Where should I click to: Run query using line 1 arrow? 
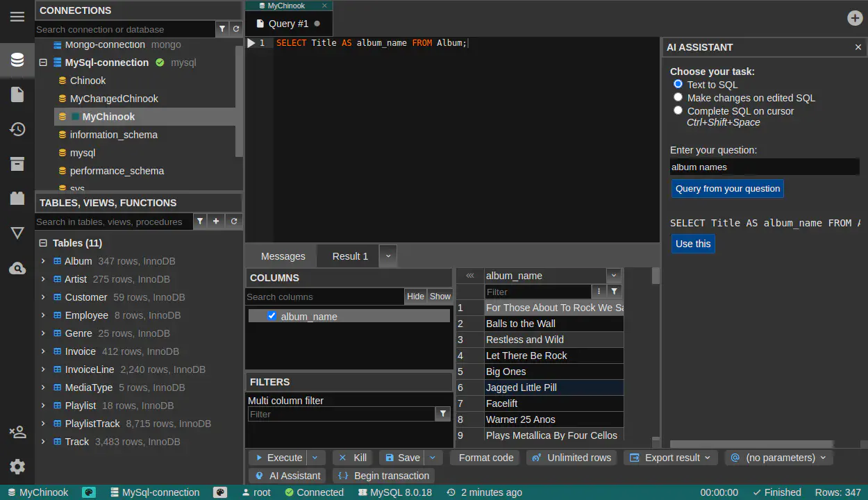point(251,43)
